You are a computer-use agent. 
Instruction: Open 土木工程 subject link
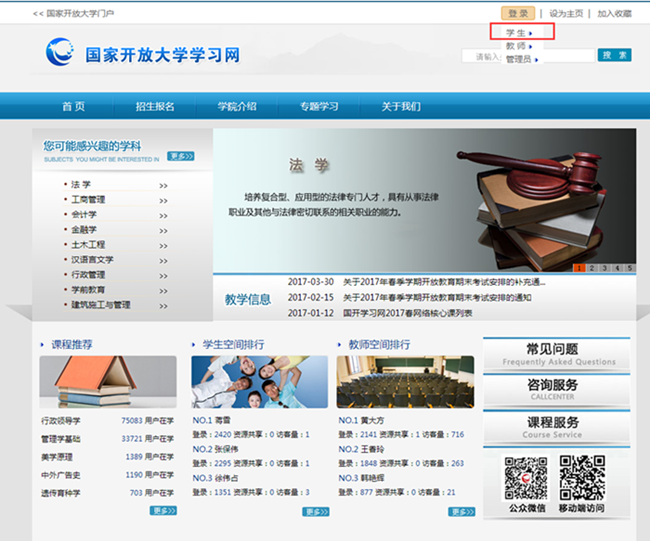click(88, 245)
